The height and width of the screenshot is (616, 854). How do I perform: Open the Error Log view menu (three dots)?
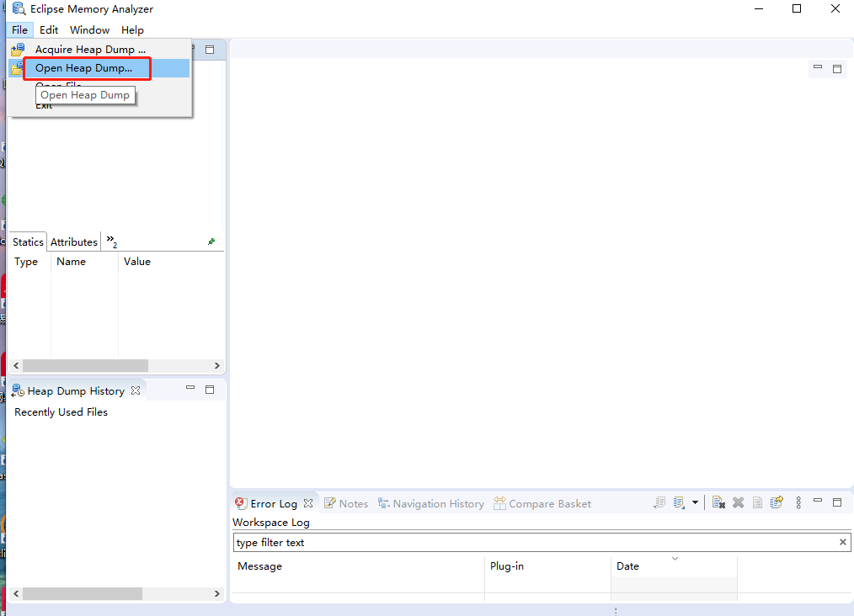click(x=798, y=502)
